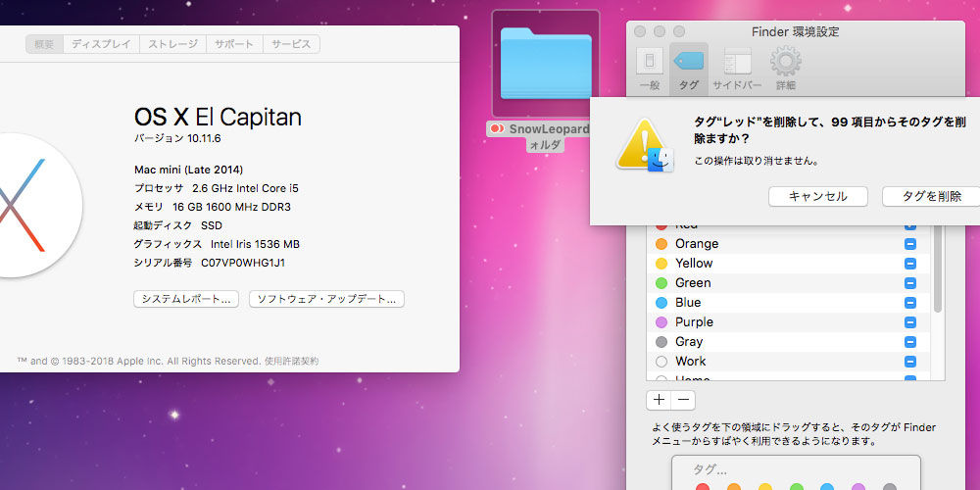Screen dimensions: 980x490
Task: Click the Mac mini (Late 2014) text
Action: [189, 170]
